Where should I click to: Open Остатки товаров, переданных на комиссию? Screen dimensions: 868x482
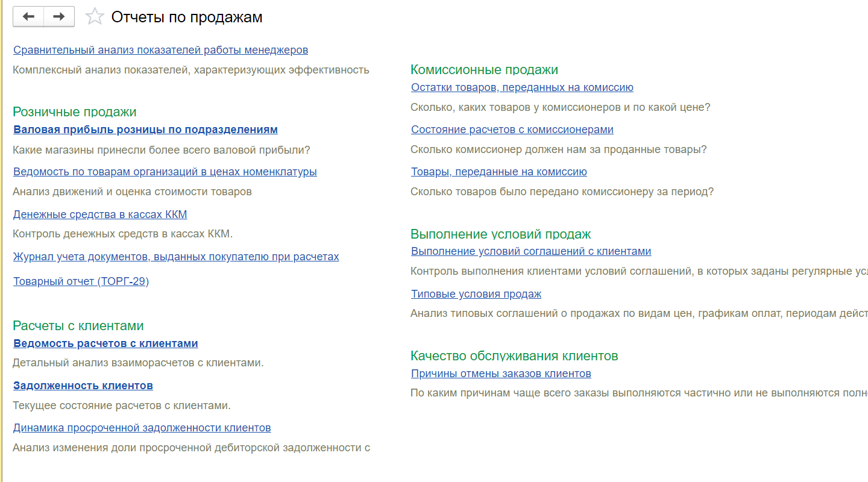522,87
